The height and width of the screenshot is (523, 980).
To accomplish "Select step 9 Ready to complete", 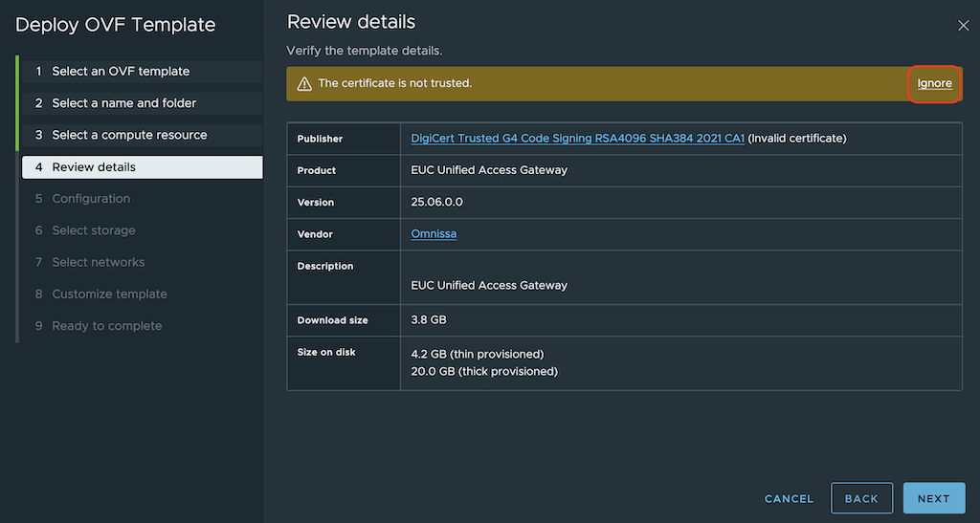I will coord(107,326).
